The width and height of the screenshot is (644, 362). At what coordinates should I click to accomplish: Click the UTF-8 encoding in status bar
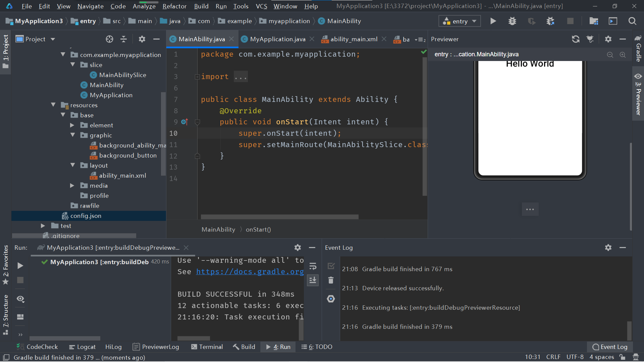coord(575,357)
